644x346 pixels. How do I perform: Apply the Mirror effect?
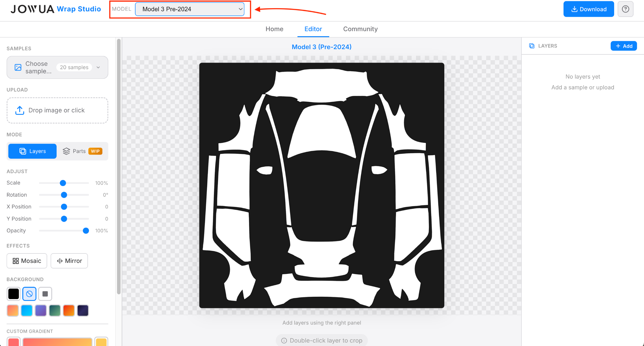(69, 261)
